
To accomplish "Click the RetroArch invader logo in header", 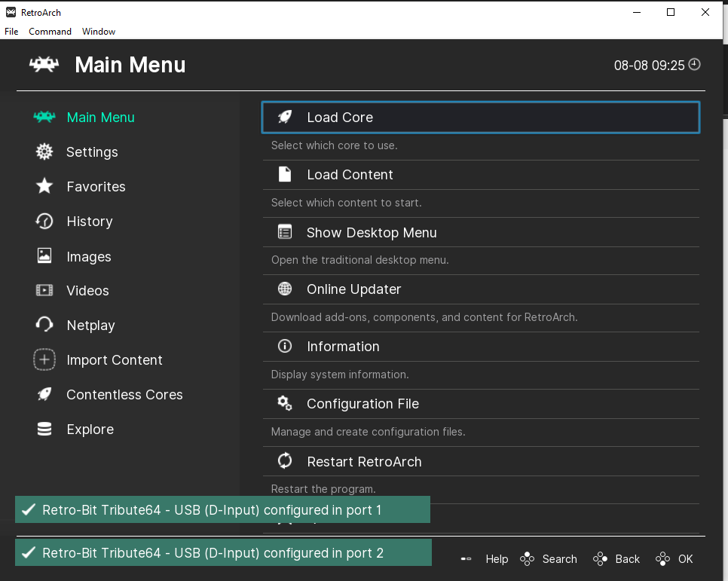I will tap(44, 65).
